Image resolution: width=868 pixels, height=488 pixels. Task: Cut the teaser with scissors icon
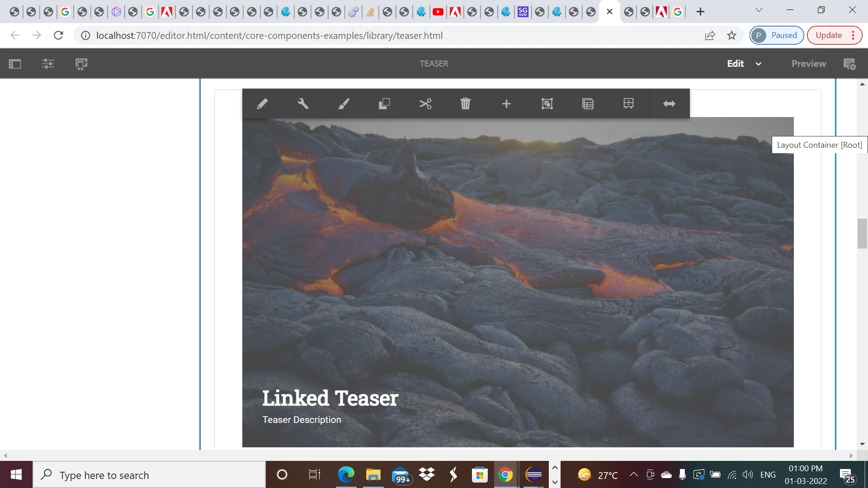coord(425,104)
